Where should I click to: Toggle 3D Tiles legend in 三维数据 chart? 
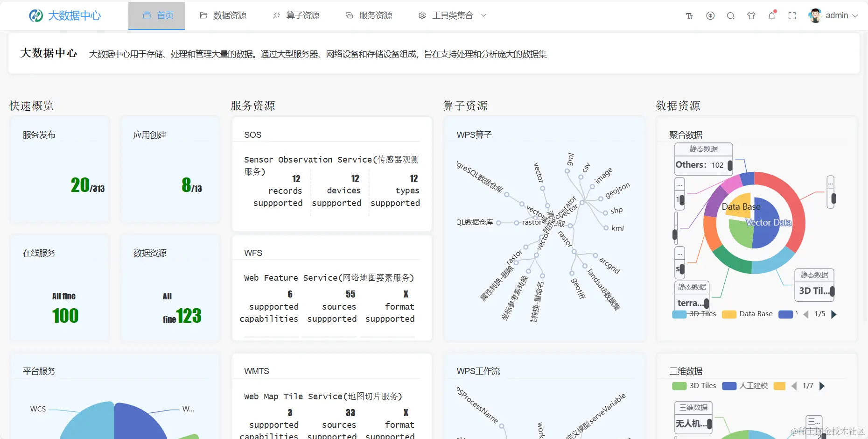pos(694,386)
